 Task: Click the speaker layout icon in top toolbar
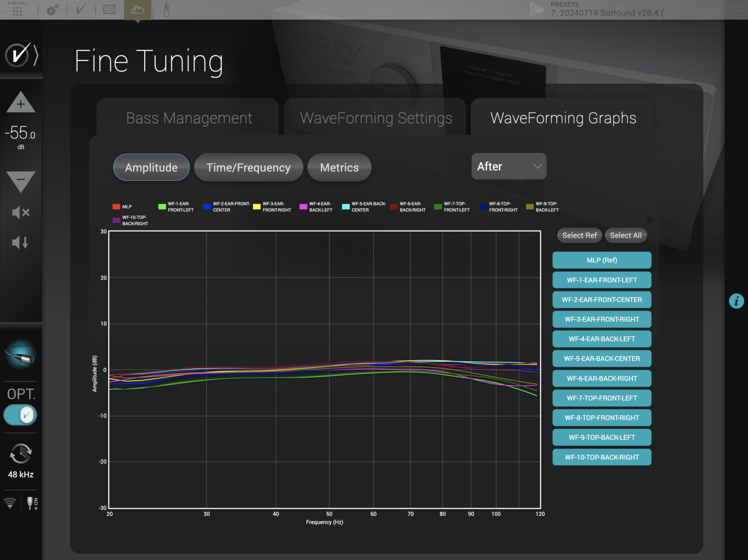[x=109, y=9]
